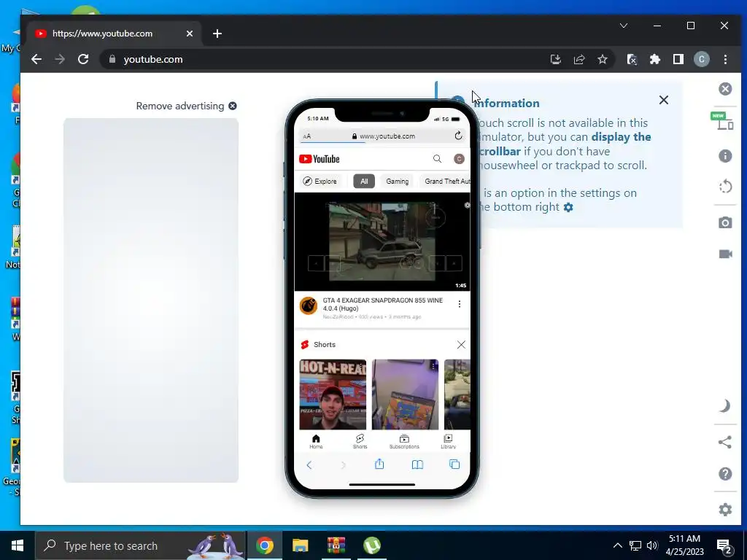The width and height of the screenshot is (747, 560).
Task: Open the Chrome three-dot menu
Action: 725,59
